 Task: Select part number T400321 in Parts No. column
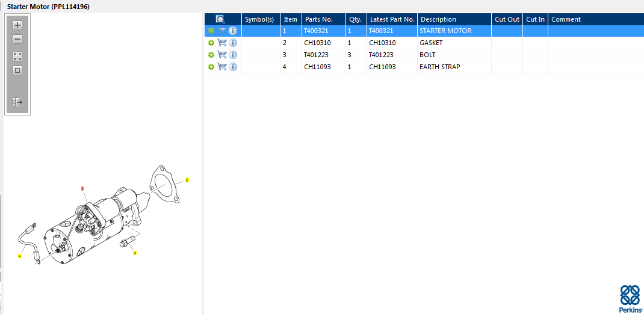(x=316, y=31)
